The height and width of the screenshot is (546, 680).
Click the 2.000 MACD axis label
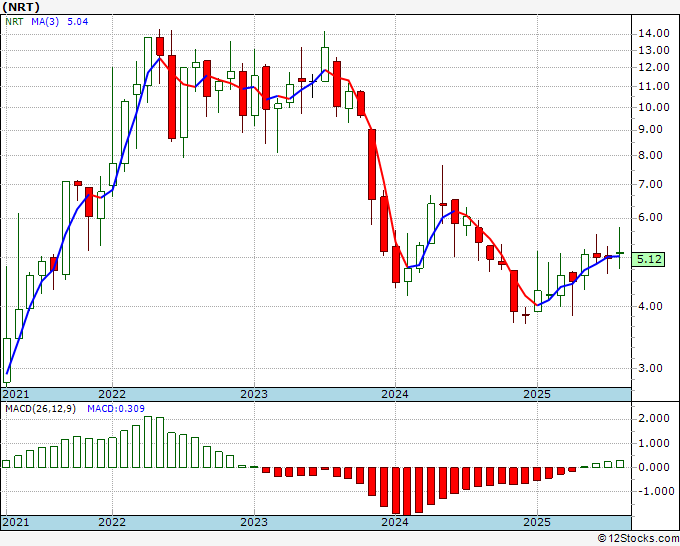pos(654,418)
